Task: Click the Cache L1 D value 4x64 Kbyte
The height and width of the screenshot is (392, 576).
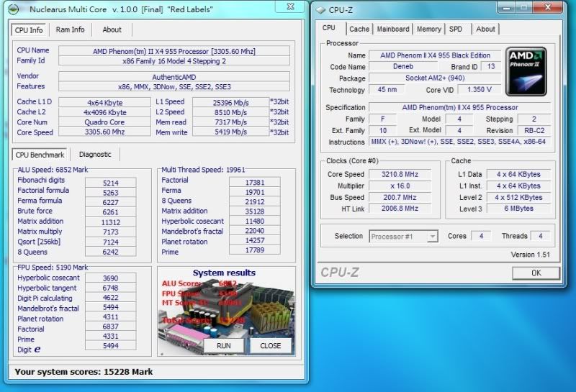Action: click(x=104, y=103)
